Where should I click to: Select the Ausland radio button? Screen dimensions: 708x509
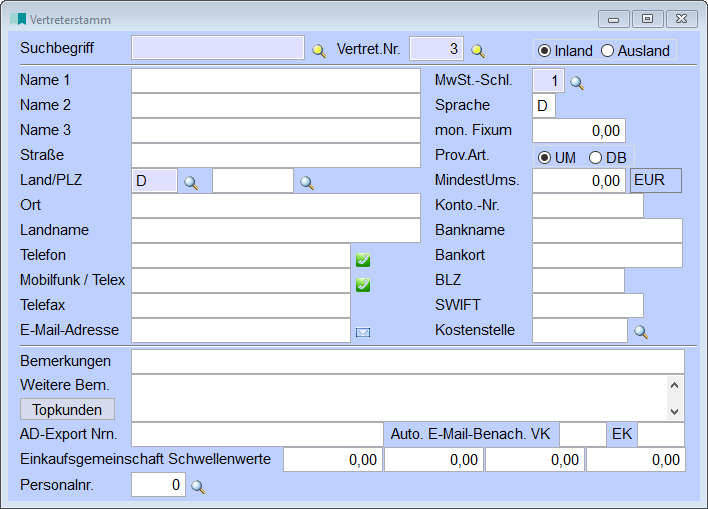607,51
